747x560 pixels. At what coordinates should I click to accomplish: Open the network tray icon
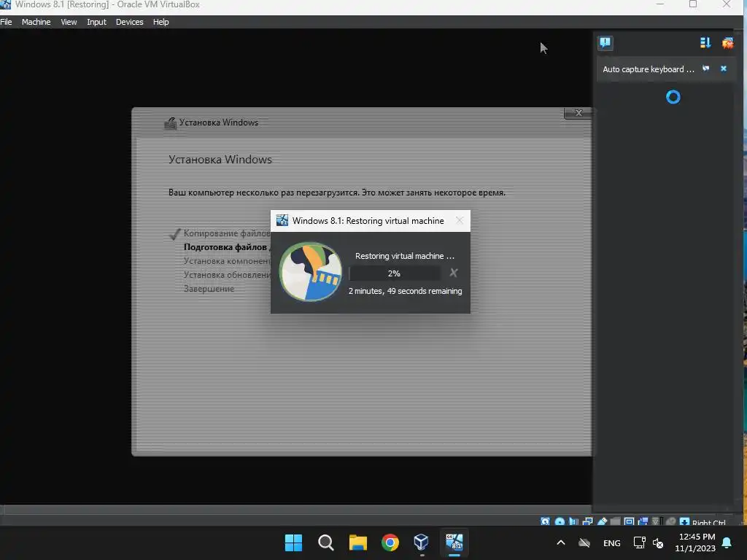(639, 542)
